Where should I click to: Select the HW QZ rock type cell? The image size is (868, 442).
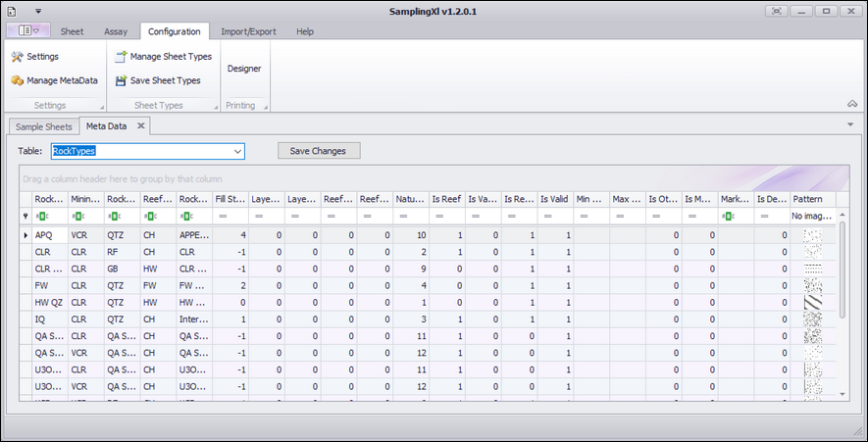tap(50, 303)
